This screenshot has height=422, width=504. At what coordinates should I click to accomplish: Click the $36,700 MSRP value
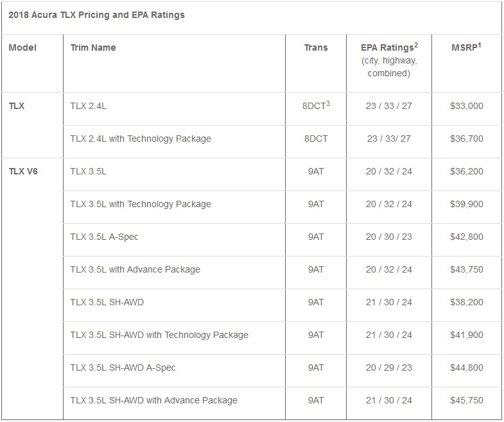pyautogui.click(x=467, y=139)
